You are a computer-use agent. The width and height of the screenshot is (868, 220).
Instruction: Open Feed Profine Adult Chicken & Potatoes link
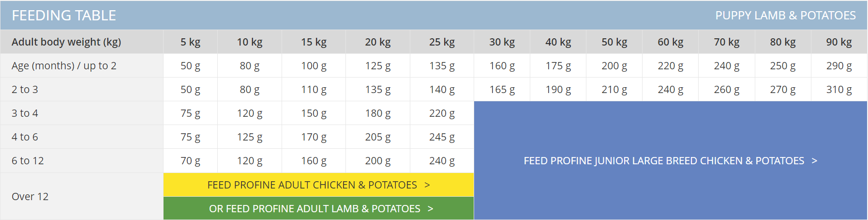[318, 185]
